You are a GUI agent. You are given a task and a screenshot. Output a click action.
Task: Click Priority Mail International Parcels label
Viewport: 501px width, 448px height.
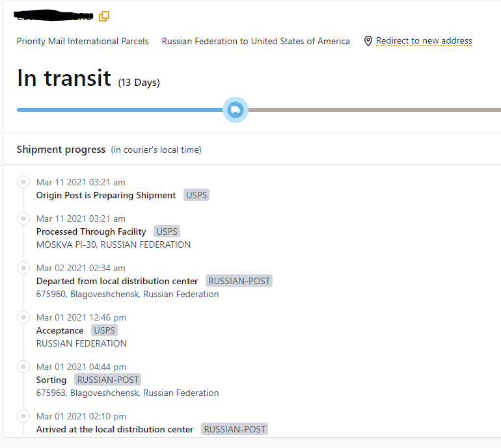[x=83, y=41]
